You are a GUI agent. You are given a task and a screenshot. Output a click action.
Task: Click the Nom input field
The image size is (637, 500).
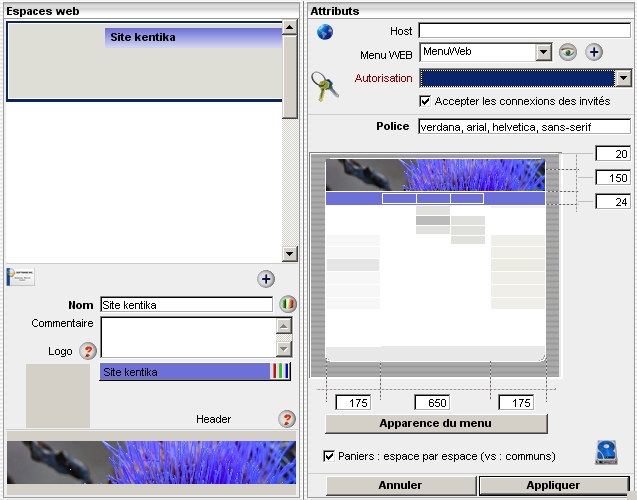tap(186, 305)
